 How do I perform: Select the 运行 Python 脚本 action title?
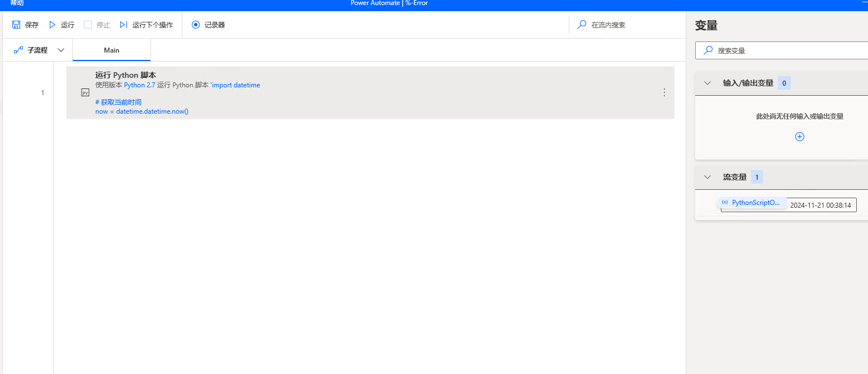pos(125,75)
